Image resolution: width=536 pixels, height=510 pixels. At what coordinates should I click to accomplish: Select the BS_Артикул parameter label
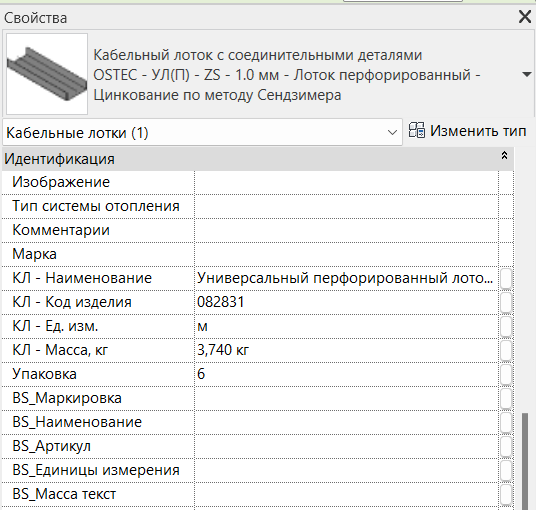51,446
